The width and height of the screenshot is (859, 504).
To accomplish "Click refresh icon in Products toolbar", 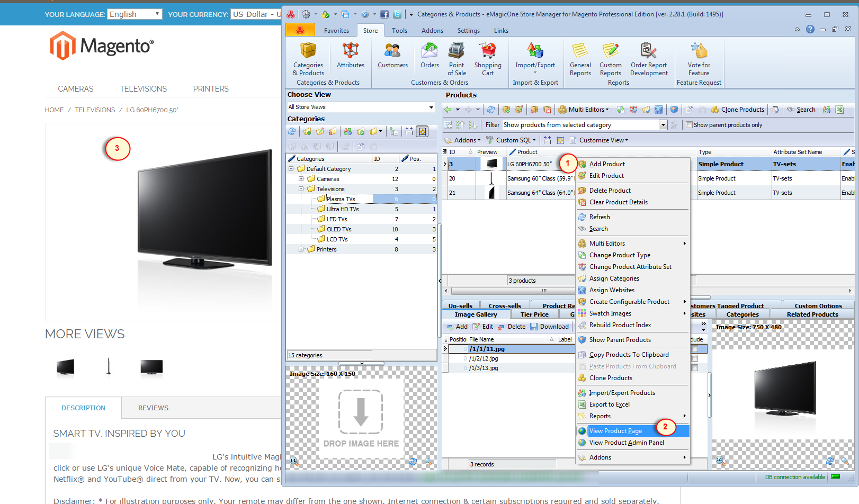I will tap(491, 110).
